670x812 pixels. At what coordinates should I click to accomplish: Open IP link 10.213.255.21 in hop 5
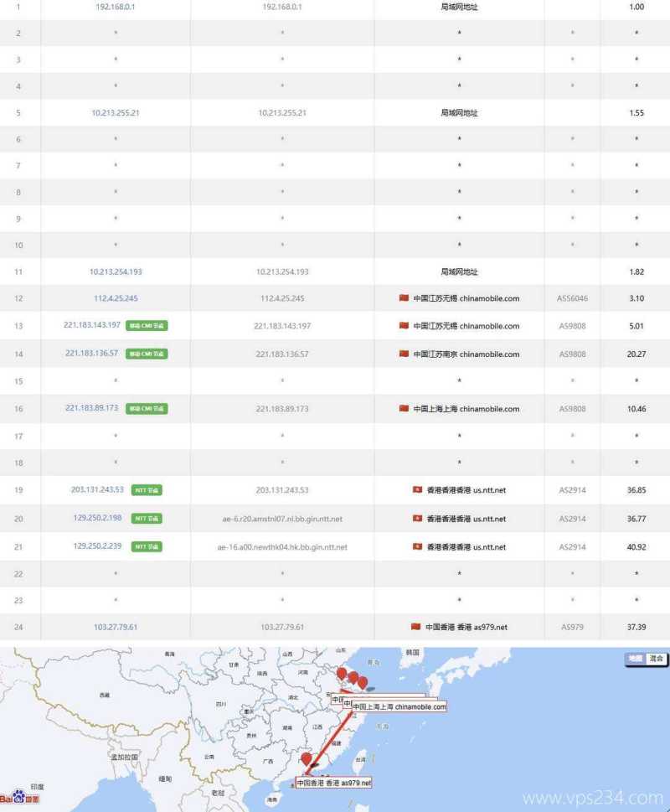click(116, 113)
